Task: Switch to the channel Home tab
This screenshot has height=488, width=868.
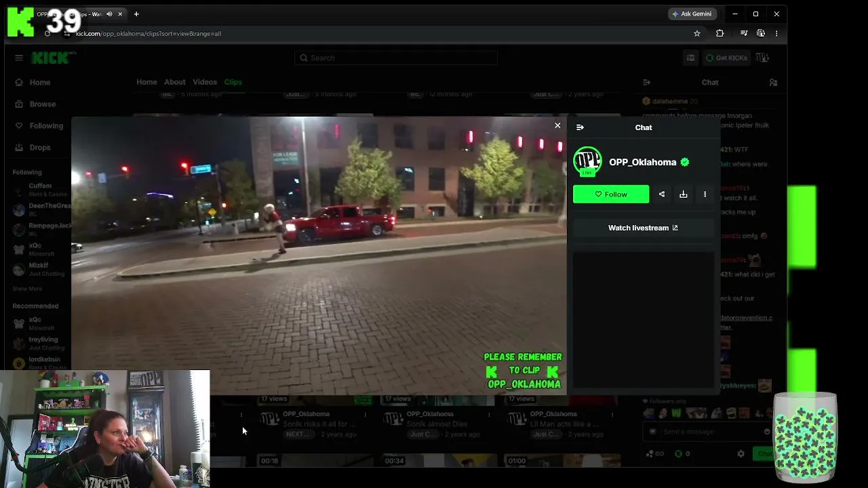Action: click(x=146, y=82)
